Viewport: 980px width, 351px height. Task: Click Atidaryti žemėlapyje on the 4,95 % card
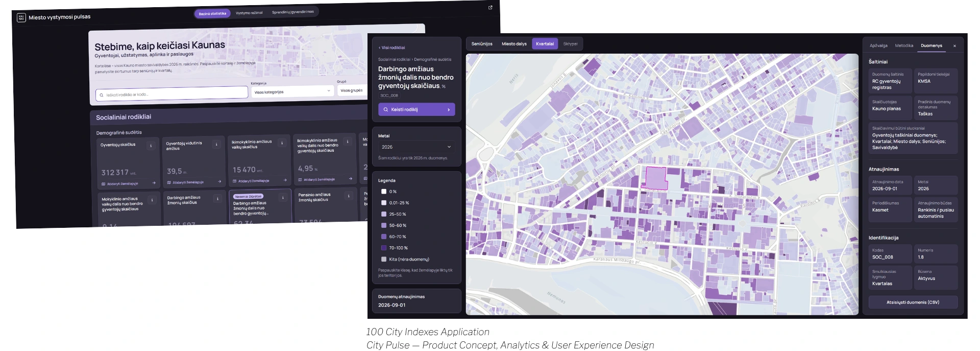pyautogui.click(x=320, y=179)
